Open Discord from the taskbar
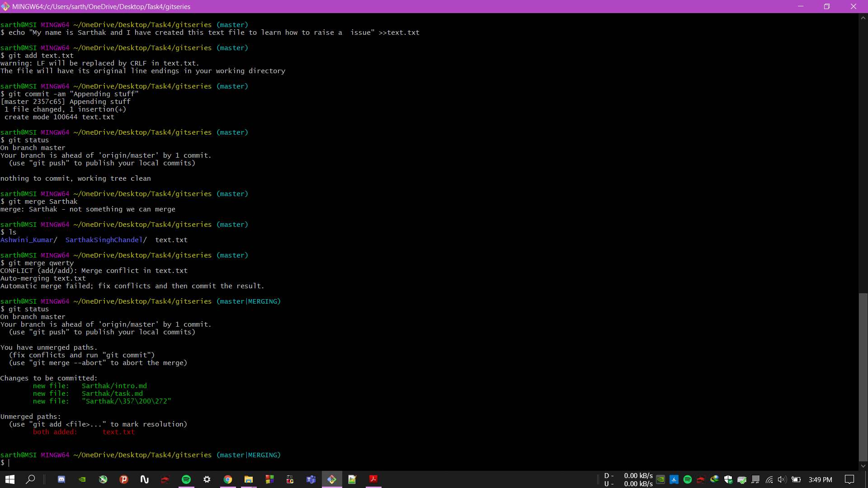This screenshot has width=868, height=488. tap(61, 479)
